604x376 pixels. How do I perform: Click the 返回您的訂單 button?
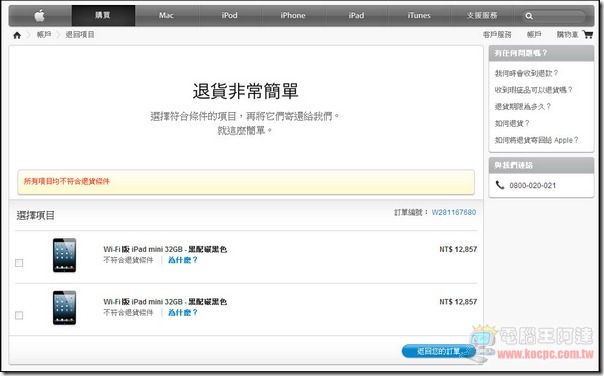click(438, 351)
